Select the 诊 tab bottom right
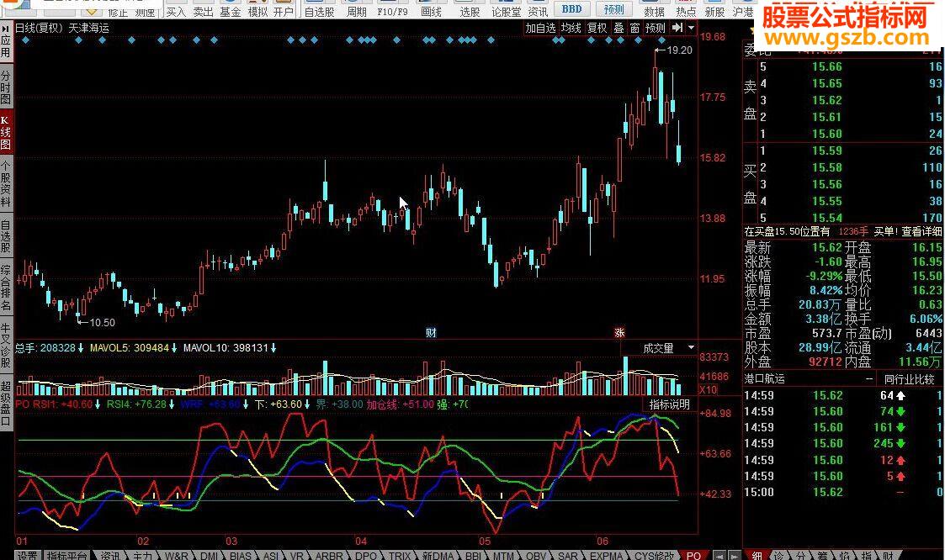 (x=778, y=555)
